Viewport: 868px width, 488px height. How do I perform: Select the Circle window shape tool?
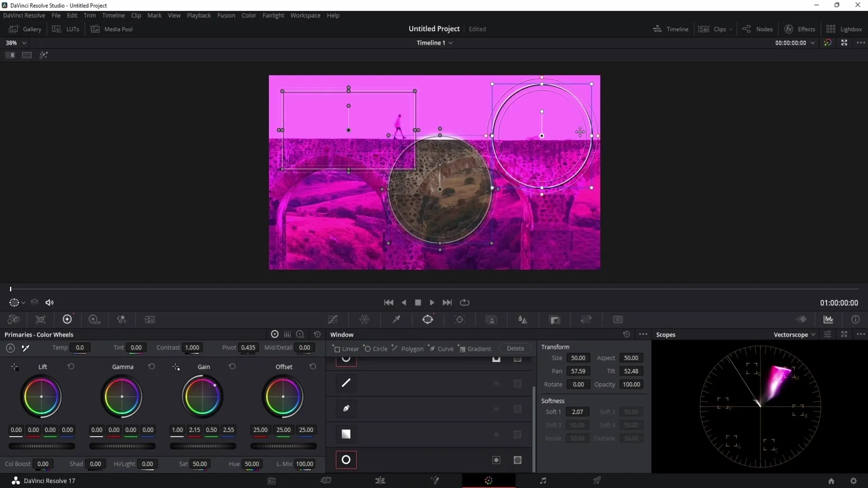click(375, 348)
